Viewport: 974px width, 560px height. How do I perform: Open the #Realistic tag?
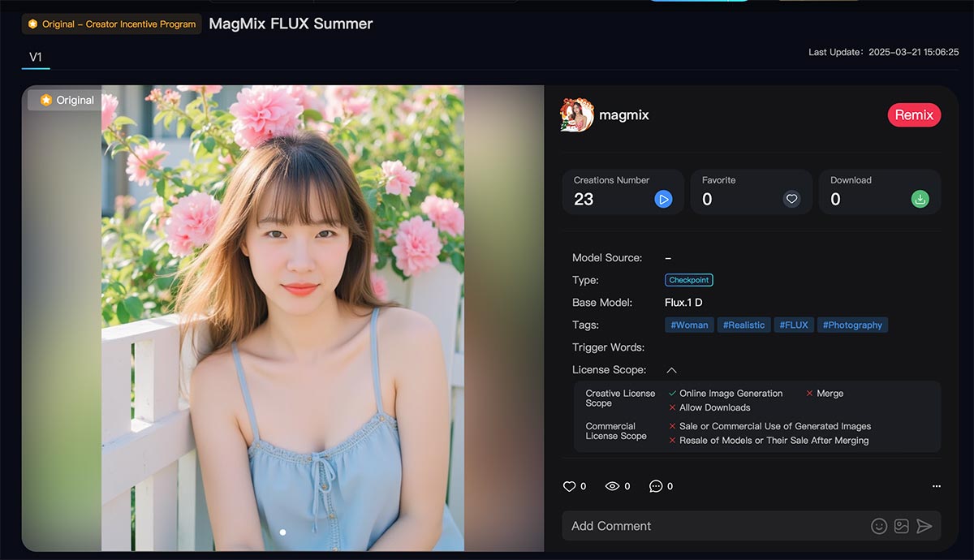[x=743, y=325]
